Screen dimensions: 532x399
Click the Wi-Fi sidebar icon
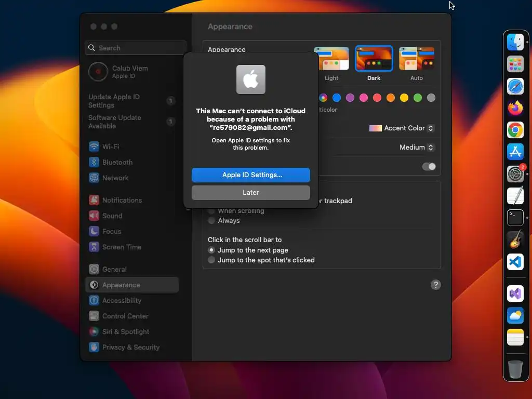[x=94, y=147]
